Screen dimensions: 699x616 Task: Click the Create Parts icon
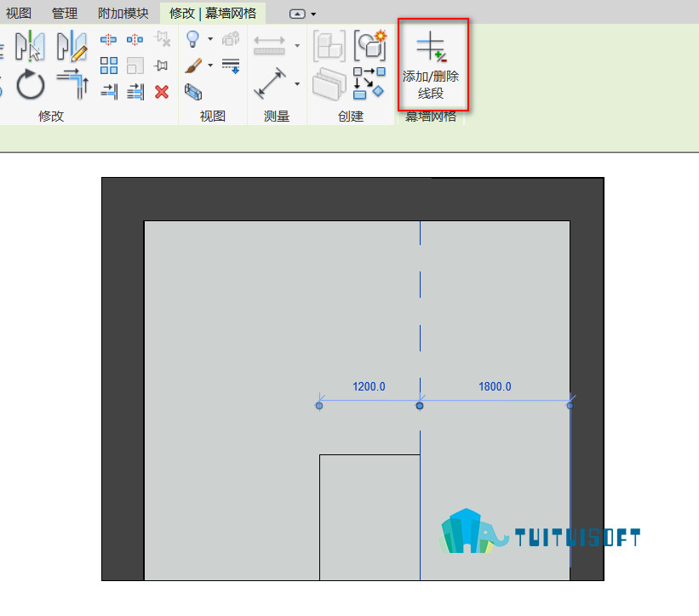click(329, 83)
